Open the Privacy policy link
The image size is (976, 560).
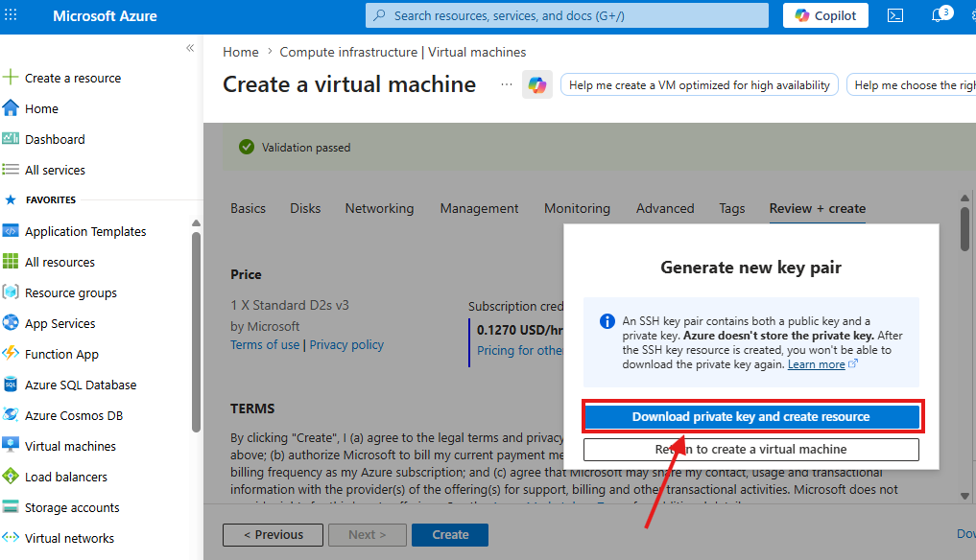click(346, 344)
